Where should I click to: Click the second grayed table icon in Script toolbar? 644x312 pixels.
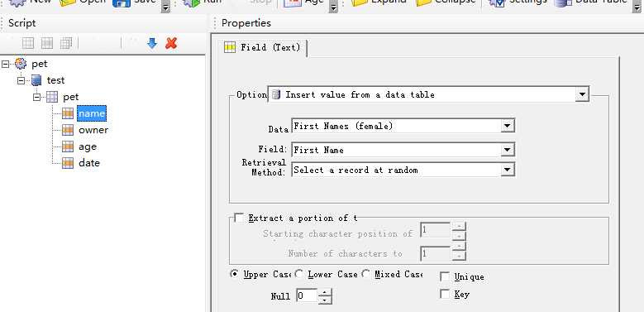coord(47,43)
